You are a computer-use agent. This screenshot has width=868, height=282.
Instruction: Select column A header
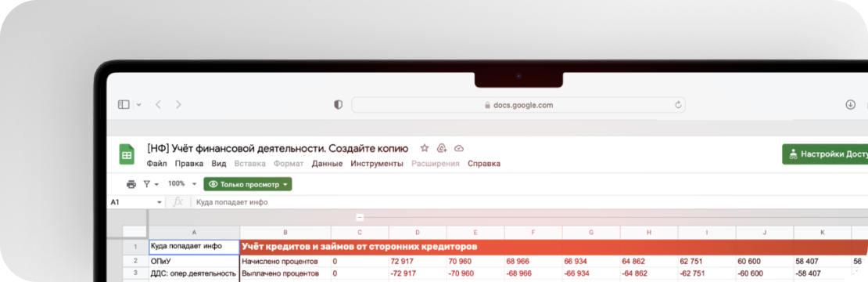click(x=194, y=232)
